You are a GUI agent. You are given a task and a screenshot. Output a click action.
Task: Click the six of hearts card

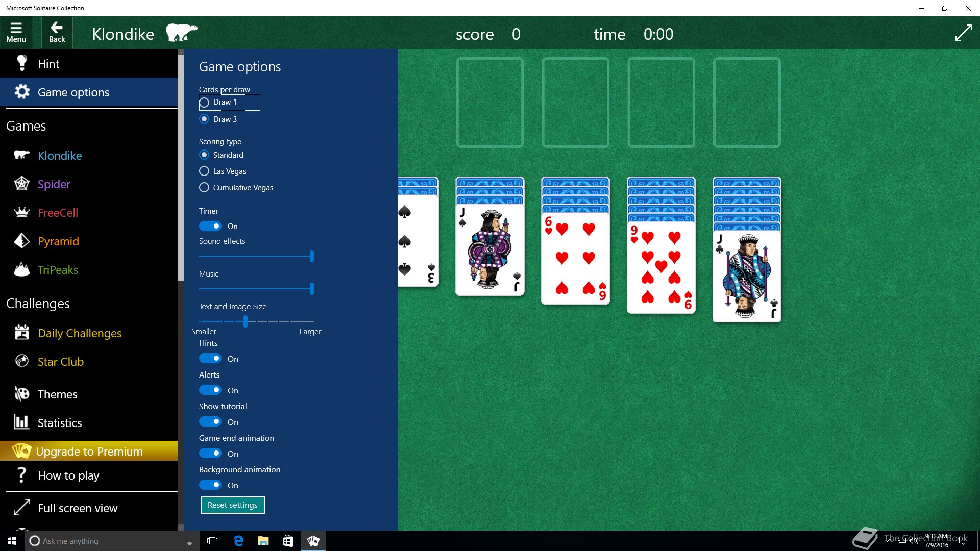coord(575,259)
